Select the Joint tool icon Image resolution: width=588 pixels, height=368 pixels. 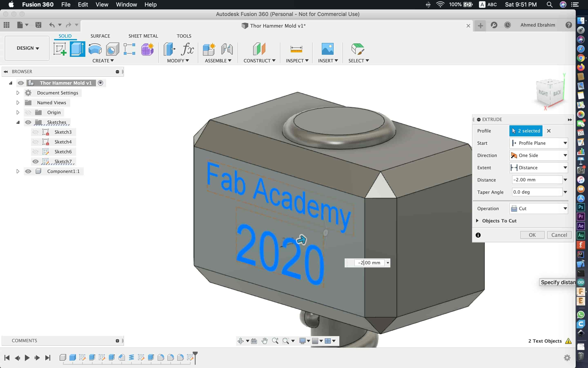(x=227, y=49)
